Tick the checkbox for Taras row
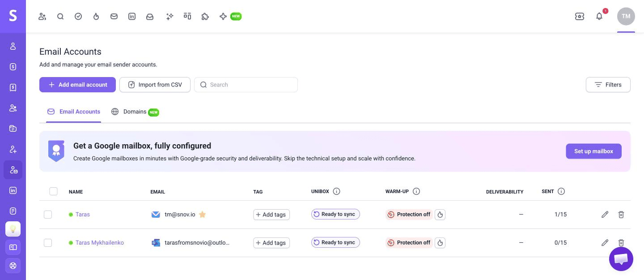644x280 pixels. pyautogui.click(x=48, y=215)
